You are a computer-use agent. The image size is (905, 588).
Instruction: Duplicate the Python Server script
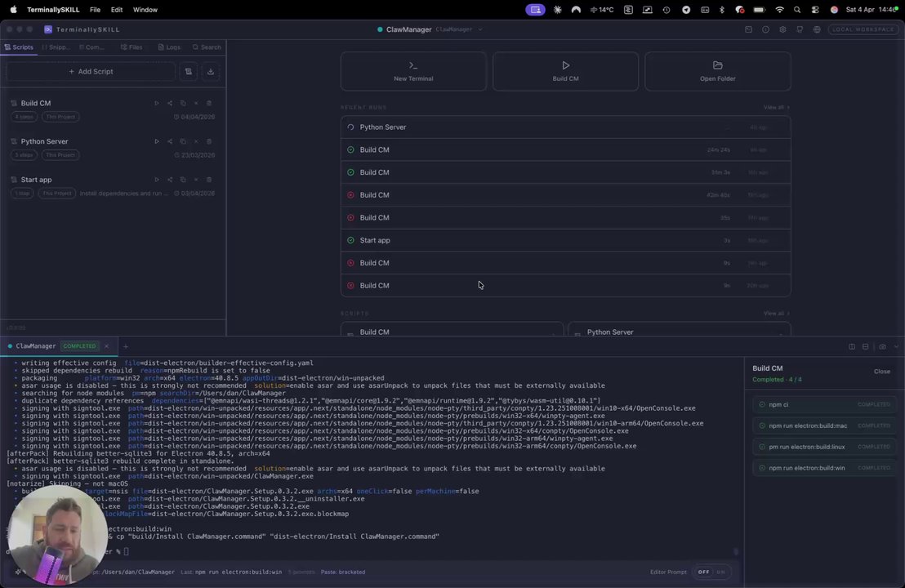183,141
